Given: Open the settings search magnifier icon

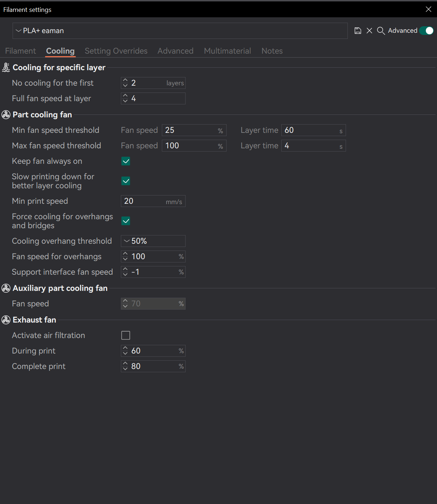Looking at the screenshot, I should [381, 31].
